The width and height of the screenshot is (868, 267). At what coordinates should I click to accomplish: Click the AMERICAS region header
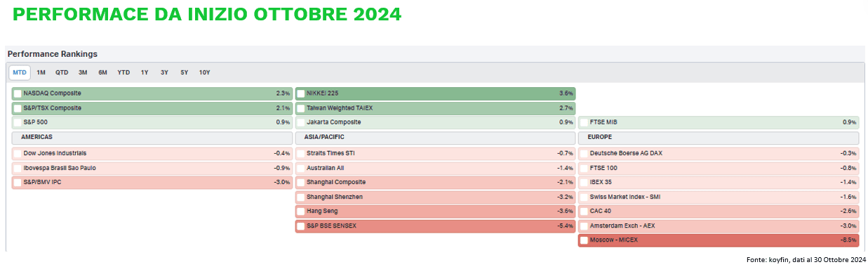click(37, 138)
